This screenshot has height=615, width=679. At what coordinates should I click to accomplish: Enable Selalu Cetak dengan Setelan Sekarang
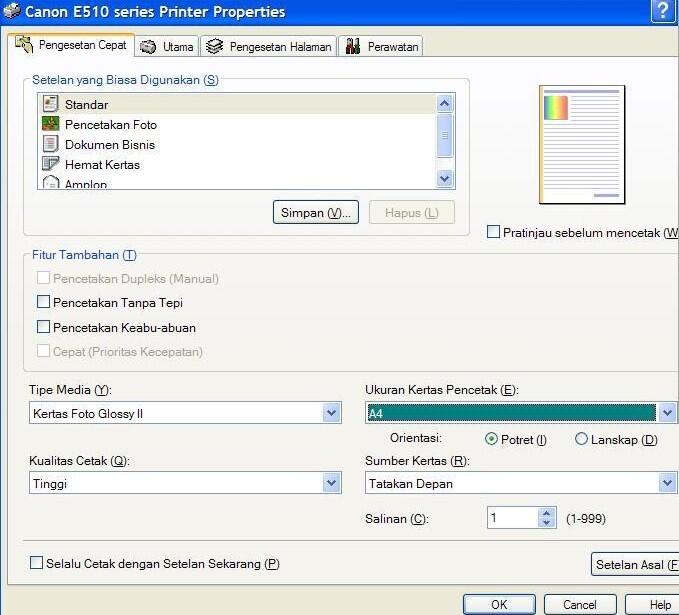[x=36, y=563]
